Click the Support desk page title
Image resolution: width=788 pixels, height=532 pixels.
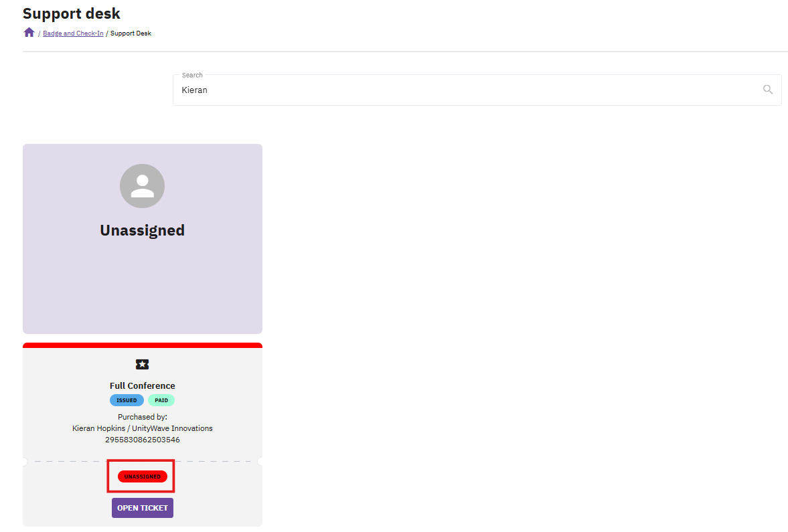pos(72,13)
